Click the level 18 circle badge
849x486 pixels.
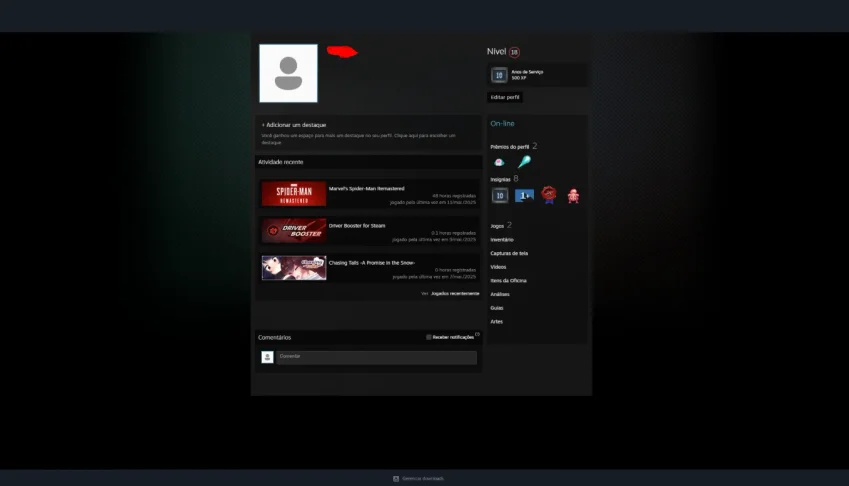[514, 52]
